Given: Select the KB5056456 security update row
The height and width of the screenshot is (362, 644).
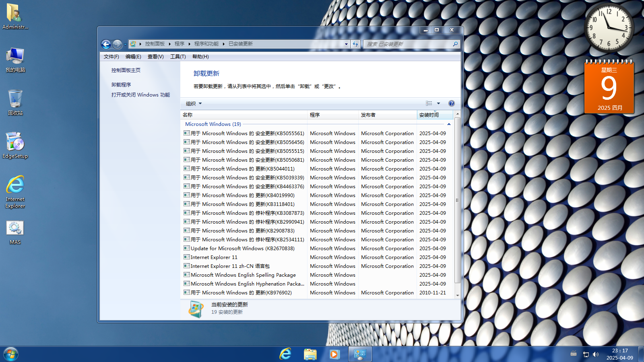Looking at the screenshot, I should coord(317,142).
